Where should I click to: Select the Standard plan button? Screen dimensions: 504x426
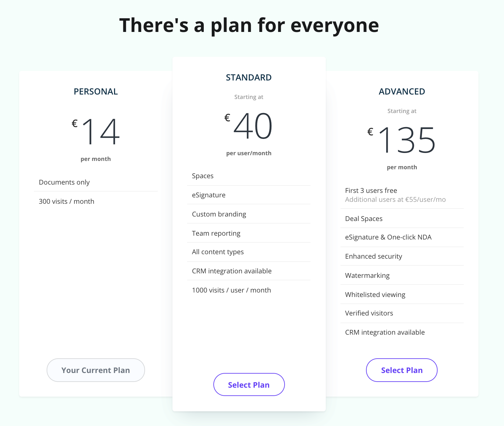coord(249,384)
